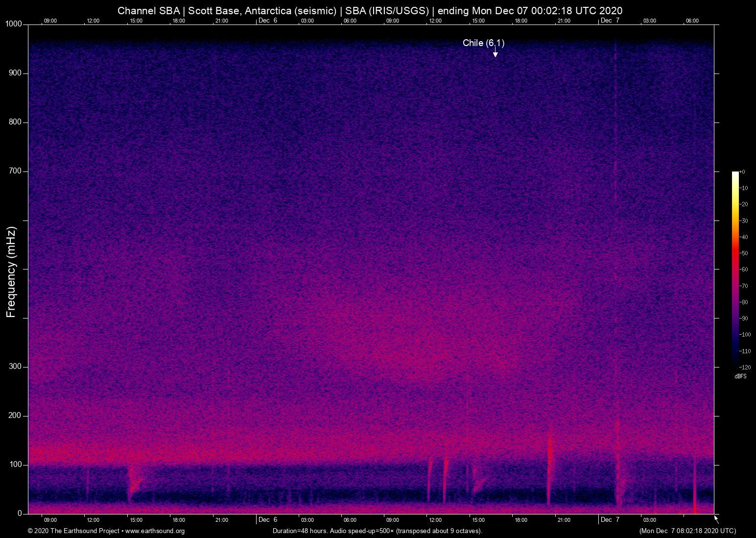Click the Duration=48 hours footer caption

[377, 531]
